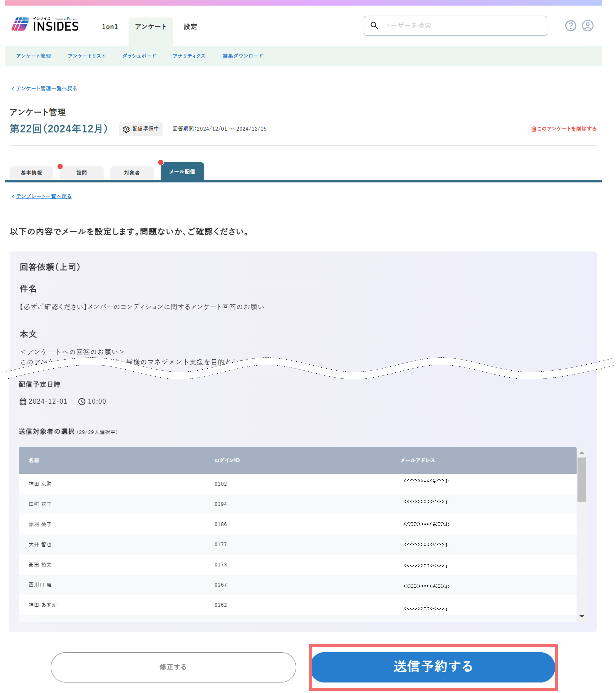Image resolution: width=616 pixels, height=693 pixels.
Task: Open 結果ダウンロード submenu
Action: 243,56
